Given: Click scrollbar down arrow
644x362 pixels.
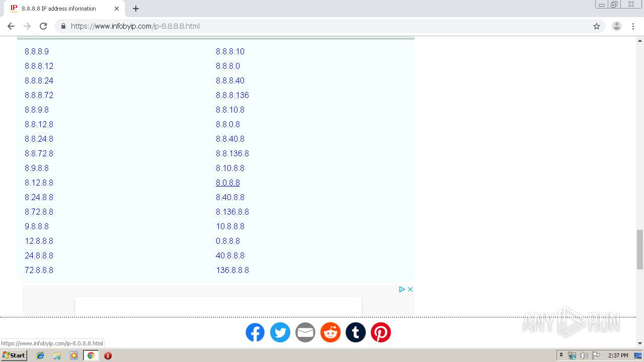Looking at the screenshot, I should [x=640, y=344].
